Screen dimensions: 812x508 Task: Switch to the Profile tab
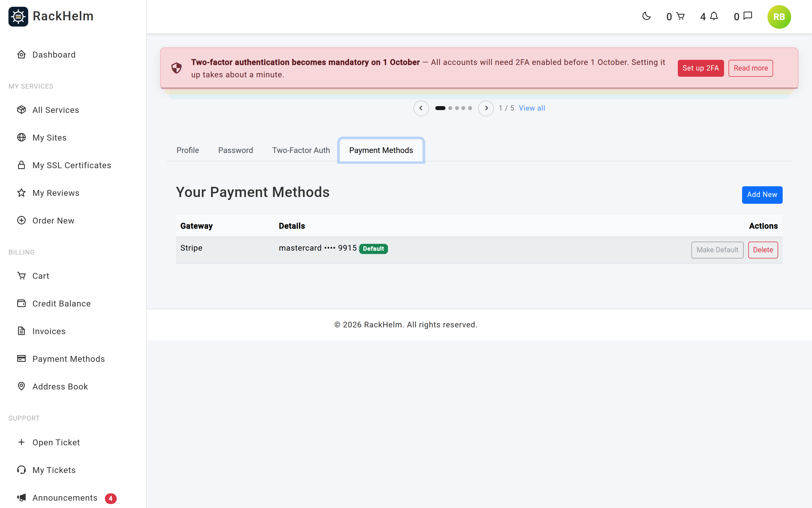click(x=188, y=150)
